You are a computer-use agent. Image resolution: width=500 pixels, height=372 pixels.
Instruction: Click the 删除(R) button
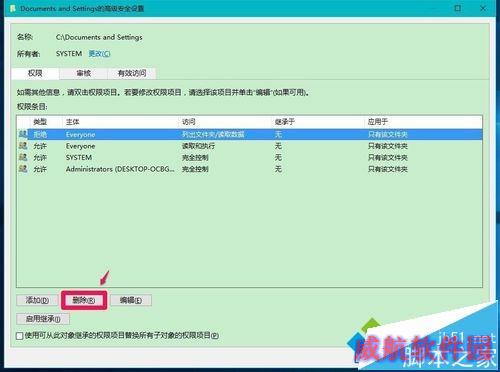(x=84, y=300)
